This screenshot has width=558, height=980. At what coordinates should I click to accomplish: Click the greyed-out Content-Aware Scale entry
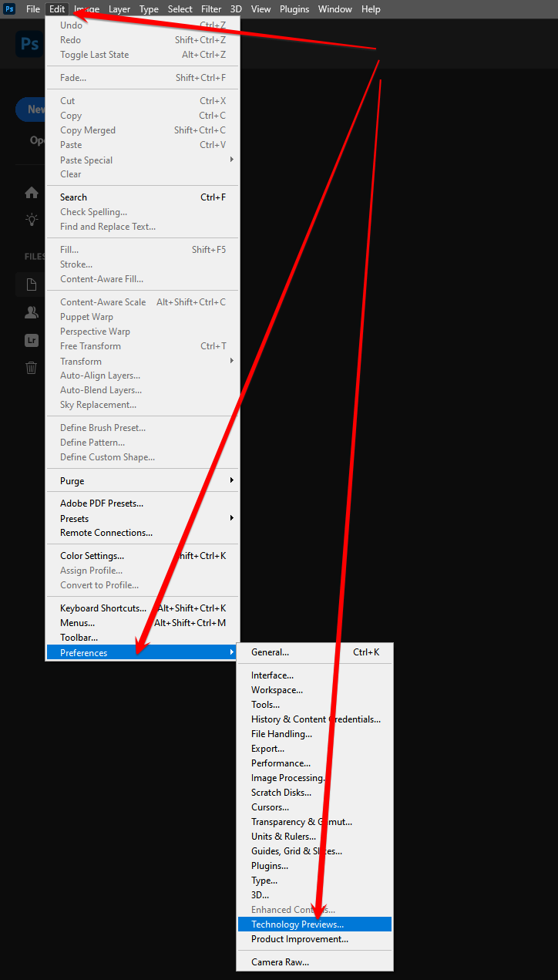143,302
